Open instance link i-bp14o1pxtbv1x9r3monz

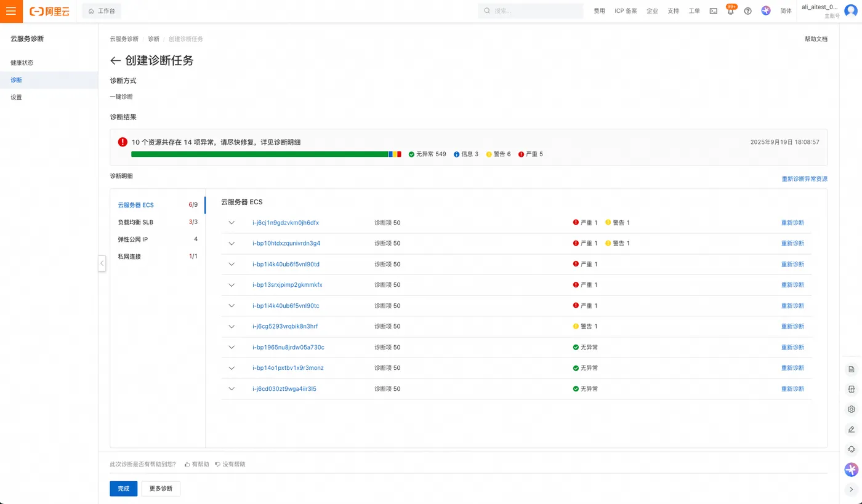(288, 368)
